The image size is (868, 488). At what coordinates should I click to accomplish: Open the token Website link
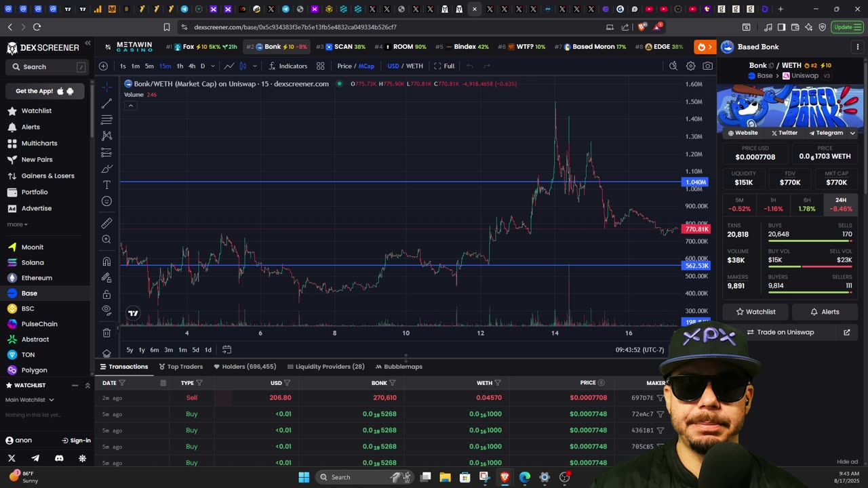743,133
